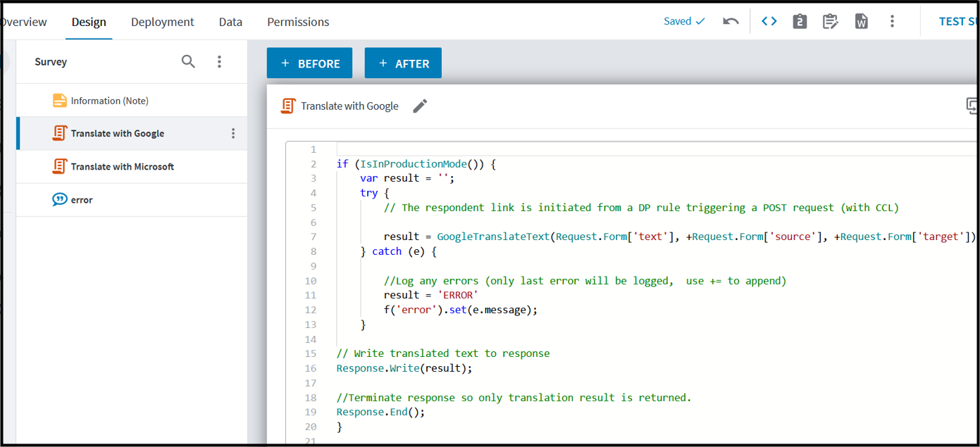
Task: Click the var result declaration line
Action: pyautogui.click(x=407, y=178)
